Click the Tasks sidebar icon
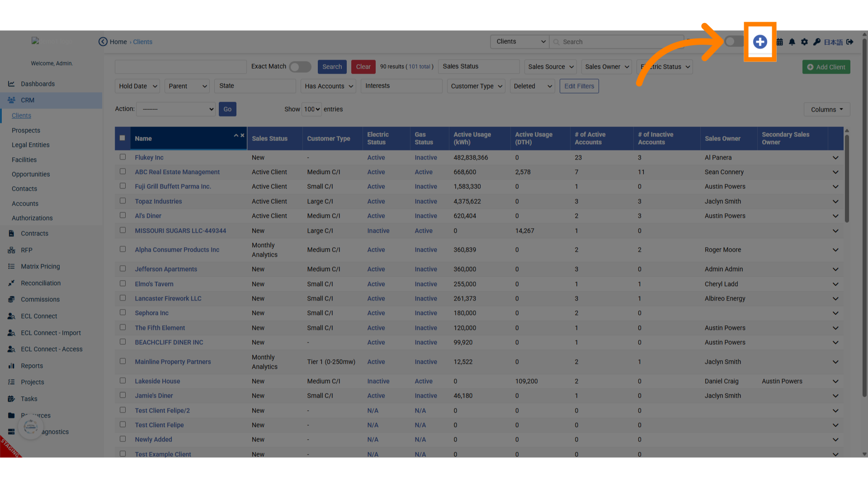 point(11,399)
